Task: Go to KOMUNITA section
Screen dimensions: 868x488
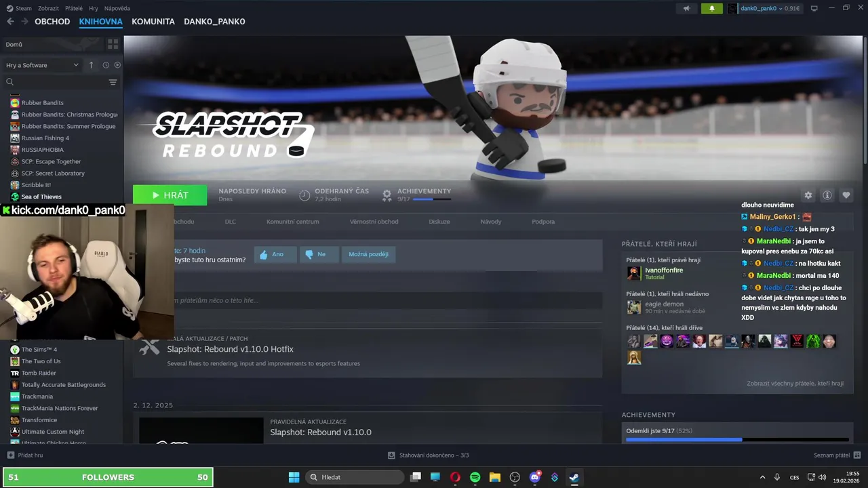Action: coord(153,22)
